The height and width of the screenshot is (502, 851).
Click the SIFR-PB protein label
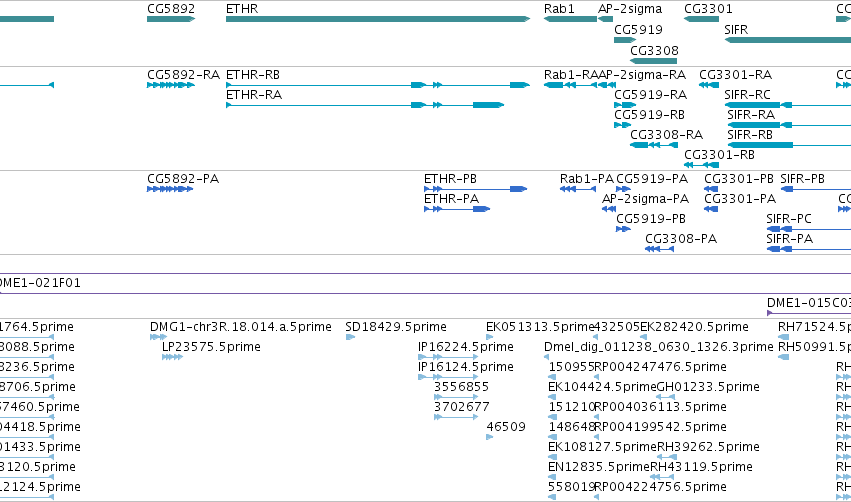[x=803, y=179]
